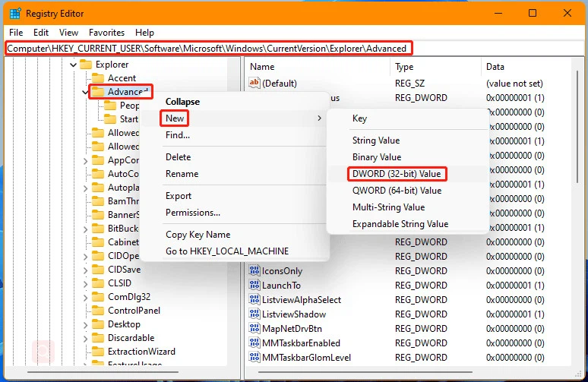Select Permissions... in context menu

pyautogui.click(x=193, y=213)
